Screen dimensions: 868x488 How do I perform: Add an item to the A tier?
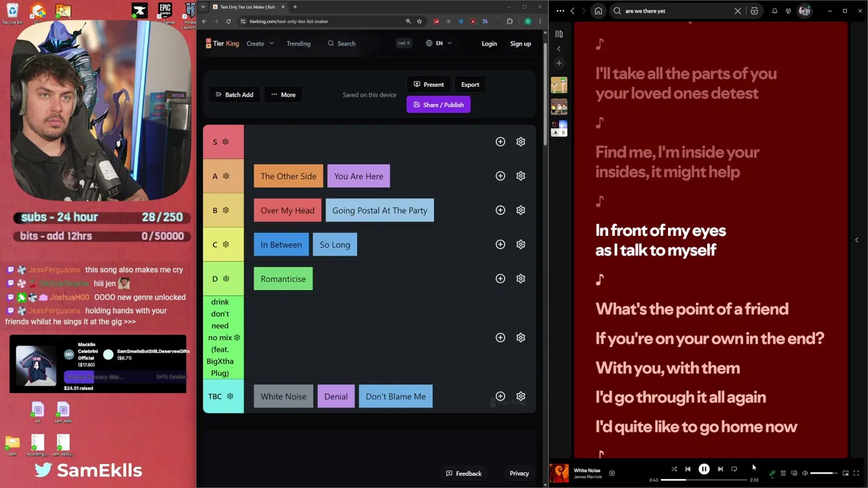pos(500,176)
